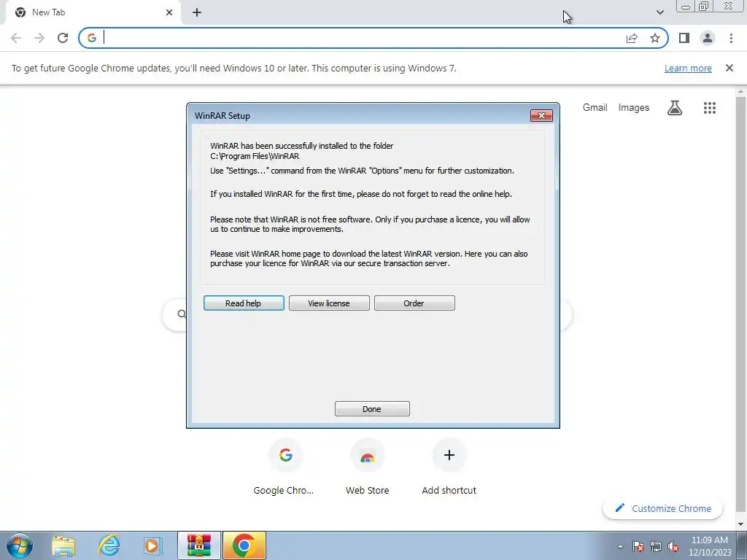Click the Read help button

tap(244, 303)
